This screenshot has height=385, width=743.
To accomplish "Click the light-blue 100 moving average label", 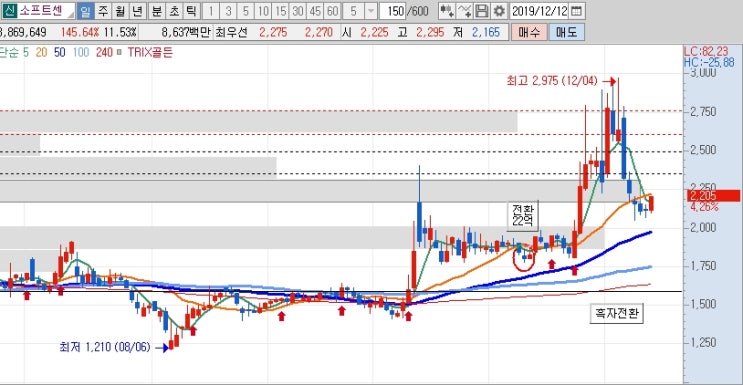I will pyautogui.click(x=81, y=52).
